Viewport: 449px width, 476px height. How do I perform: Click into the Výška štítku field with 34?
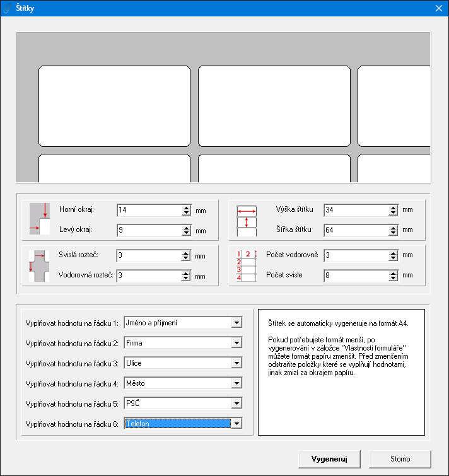coord(357,210)
